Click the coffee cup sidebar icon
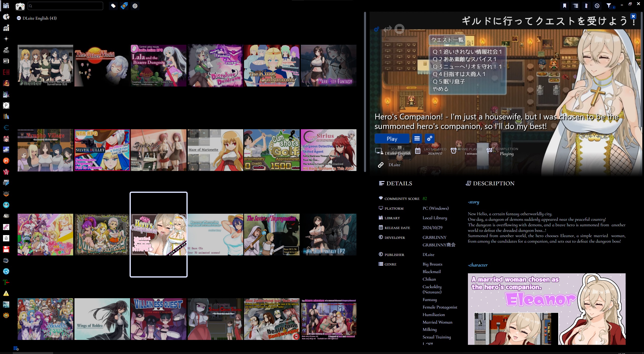The image size is (644, 354). point(6,216)
